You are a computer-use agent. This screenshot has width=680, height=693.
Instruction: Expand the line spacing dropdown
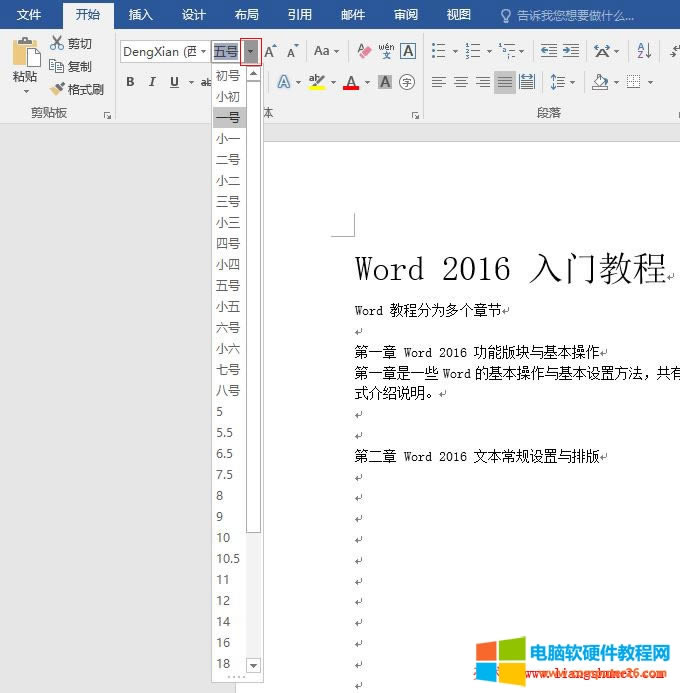point(571,82)
